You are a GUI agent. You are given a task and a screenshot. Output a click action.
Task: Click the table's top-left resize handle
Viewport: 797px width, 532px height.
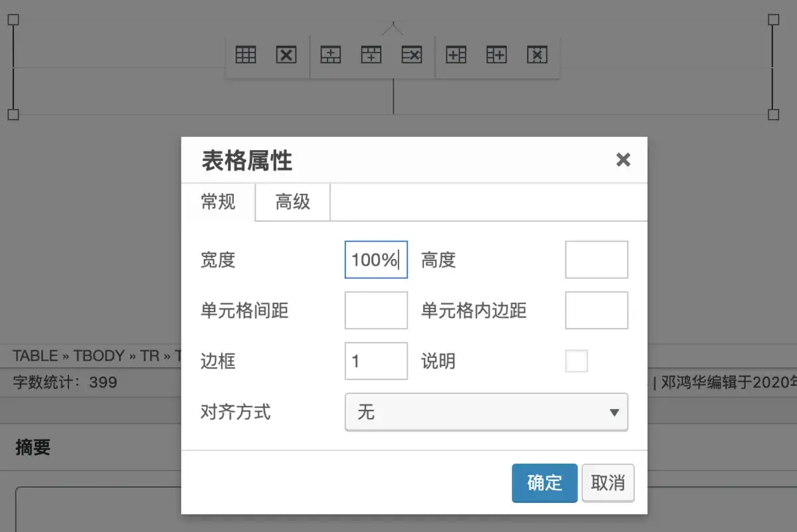(13, 20)
